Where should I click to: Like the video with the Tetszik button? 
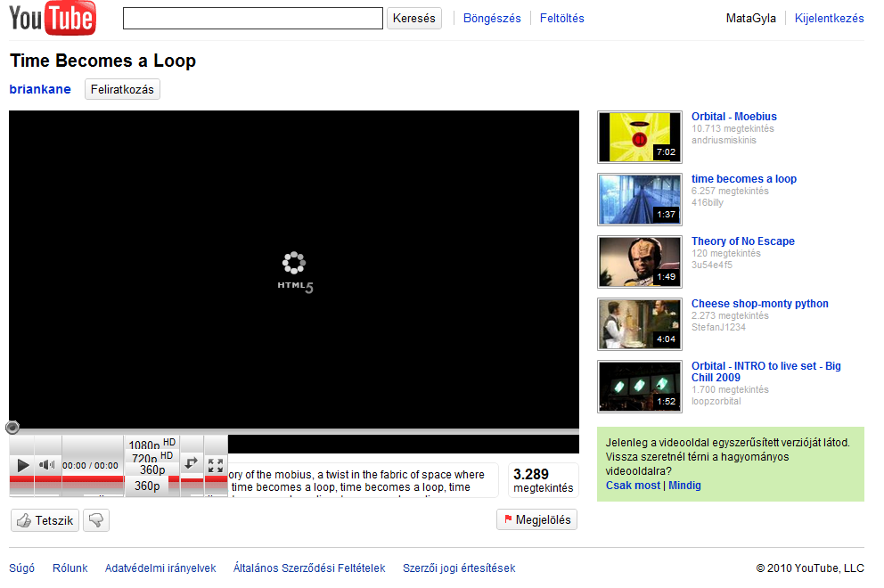[45, 520]
